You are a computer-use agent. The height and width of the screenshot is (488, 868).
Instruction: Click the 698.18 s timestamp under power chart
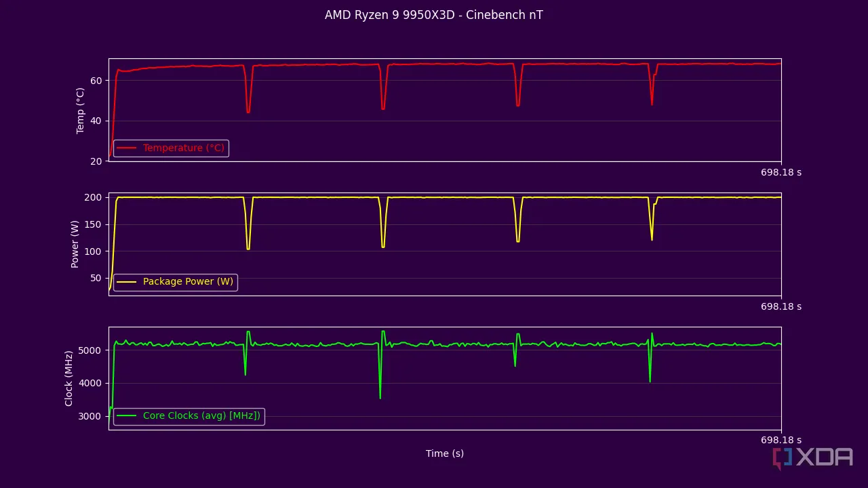781,306
